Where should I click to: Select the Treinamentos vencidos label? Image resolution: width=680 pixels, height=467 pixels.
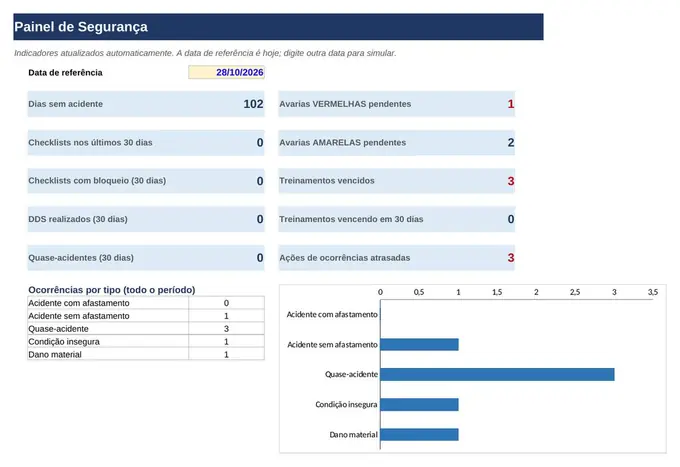(x=327, y=181)
